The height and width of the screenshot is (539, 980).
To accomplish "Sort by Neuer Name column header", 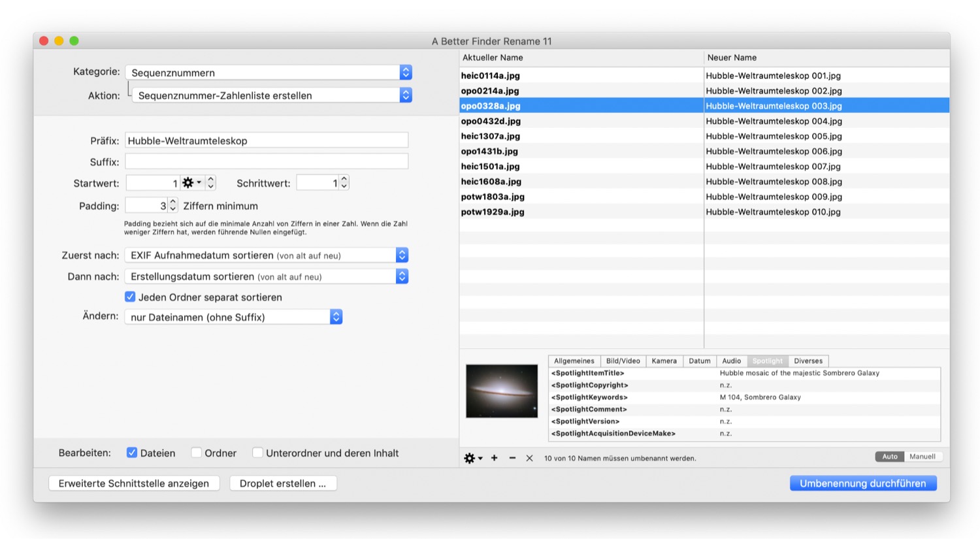I will (x=827, y=57).
